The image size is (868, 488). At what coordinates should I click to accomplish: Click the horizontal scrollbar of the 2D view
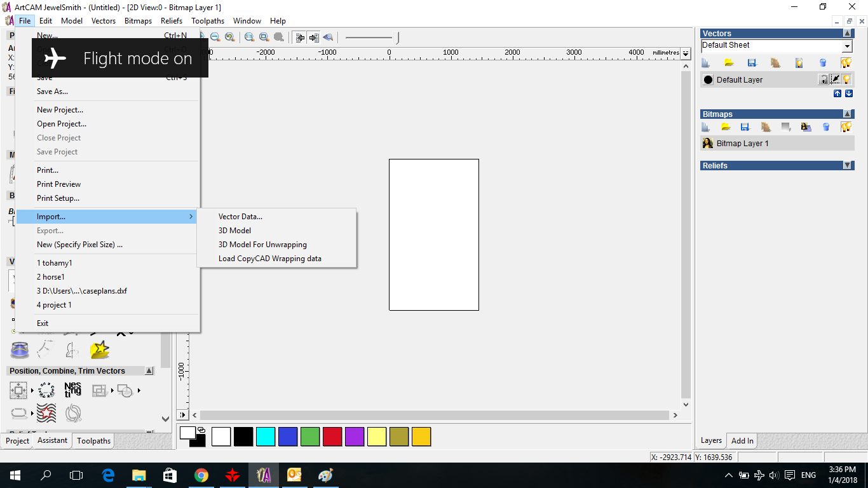pyautogui.click(x=435, y=415)
